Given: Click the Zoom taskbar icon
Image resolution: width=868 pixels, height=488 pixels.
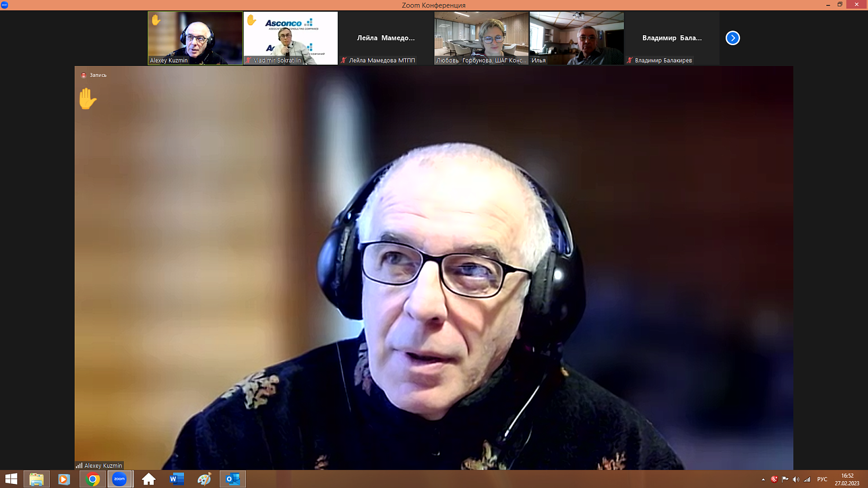Looking at the screenshot, I should pos(120,479).
